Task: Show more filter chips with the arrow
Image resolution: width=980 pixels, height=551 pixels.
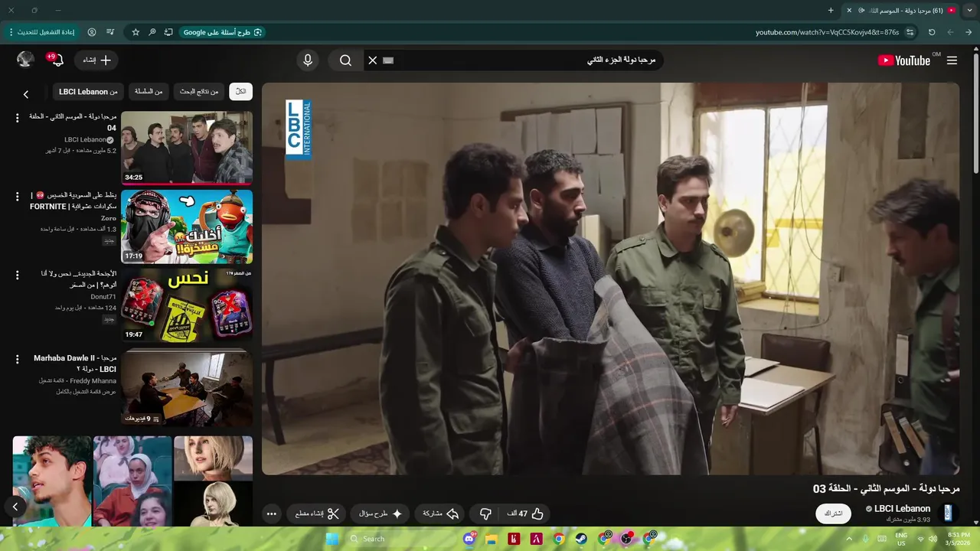Action: pyautogui.click(x=25, y=94)
